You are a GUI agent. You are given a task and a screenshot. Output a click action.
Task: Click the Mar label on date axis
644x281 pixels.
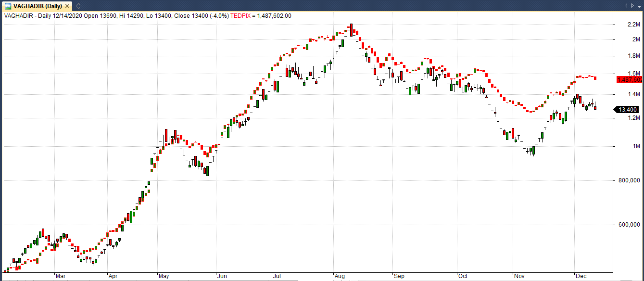60,277
